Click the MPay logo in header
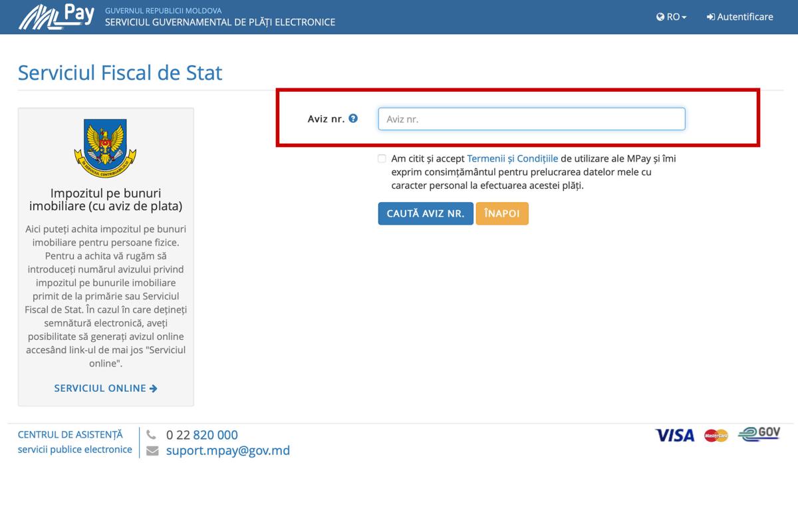798x532 pixels. 57,17
